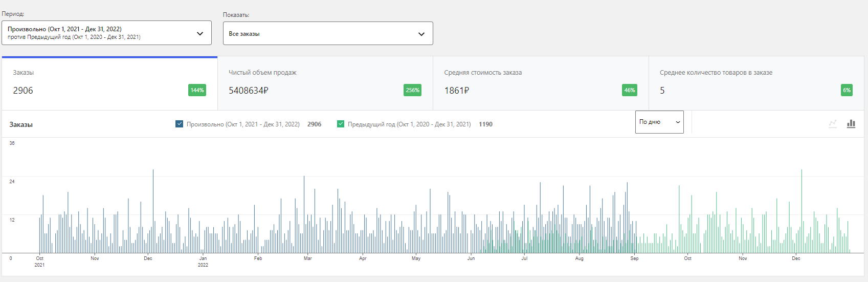Select the Чистый объем продаж tab
868x282 pixels.
(325, 83)
